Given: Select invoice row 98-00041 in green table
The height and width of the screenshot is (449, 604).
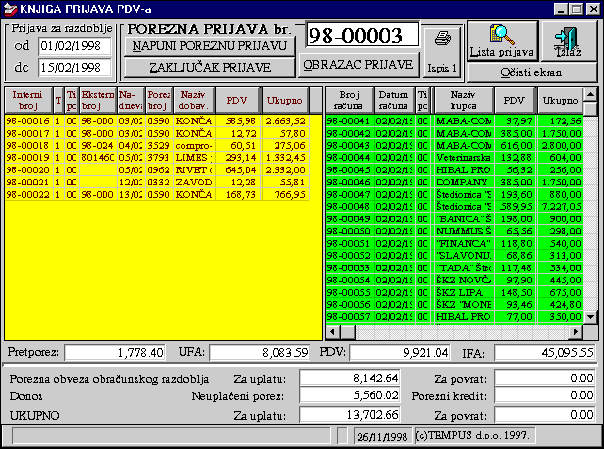Looking at the screenshot, I should (349, 120).
